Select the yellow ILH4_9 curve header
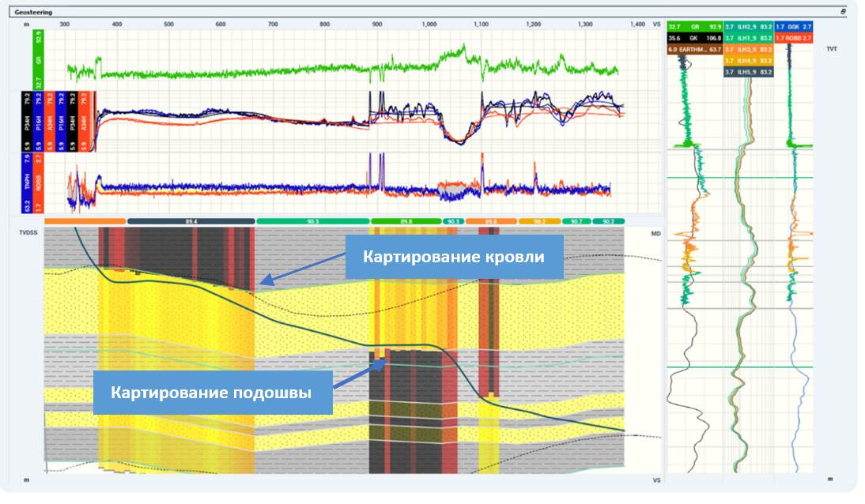Image resolution: width=865 pixels, height=504 pixels. (748, 61)
